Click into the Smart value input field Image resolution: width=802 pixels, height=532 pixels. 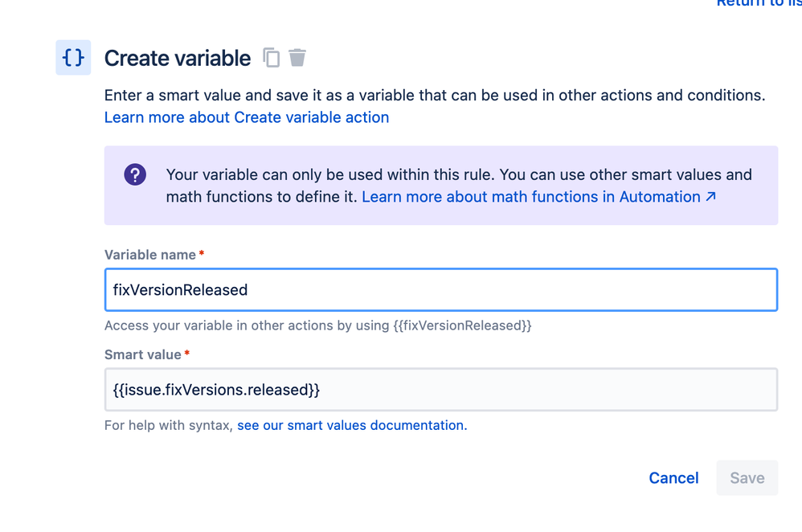(x=440, y=390)
